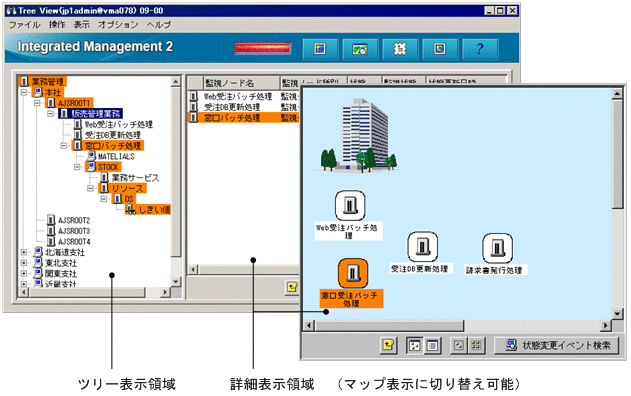Screen dimensions: 631x396
Task: Select 窓口バッチ処理 row in detail list
Action: pos(244,118)
